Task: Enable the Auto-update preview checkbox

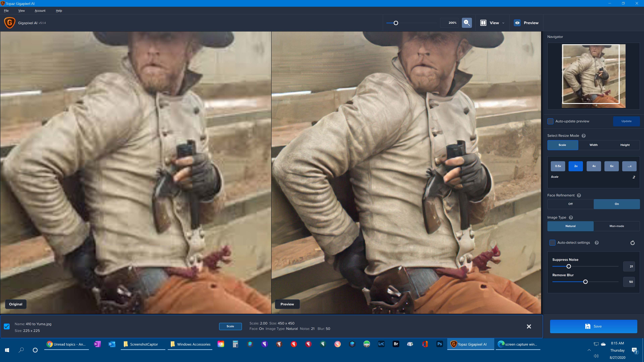Action: (x=550, y=121)
